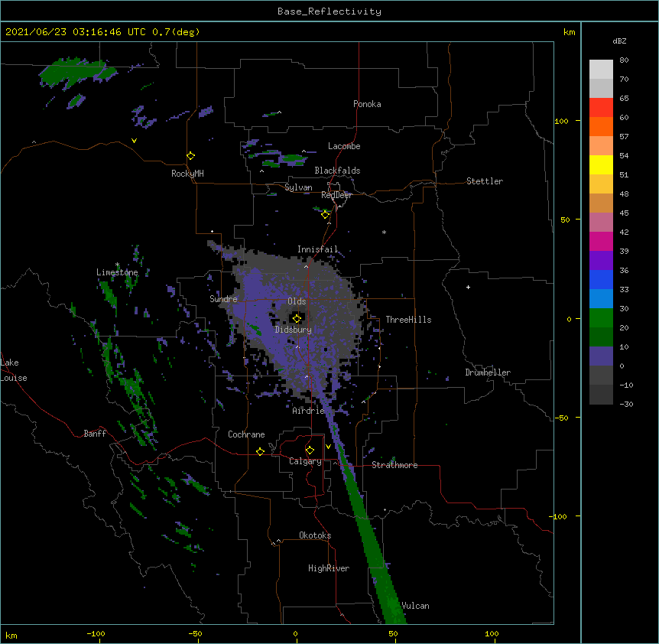Select the white asterisk marker above Limestone
This screenshot has height=644, width=659.
tap(117, 265)
